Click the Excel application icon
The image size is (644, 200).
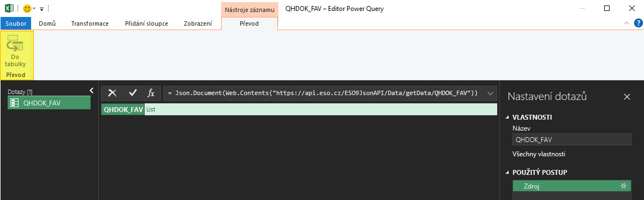(9, 8)
